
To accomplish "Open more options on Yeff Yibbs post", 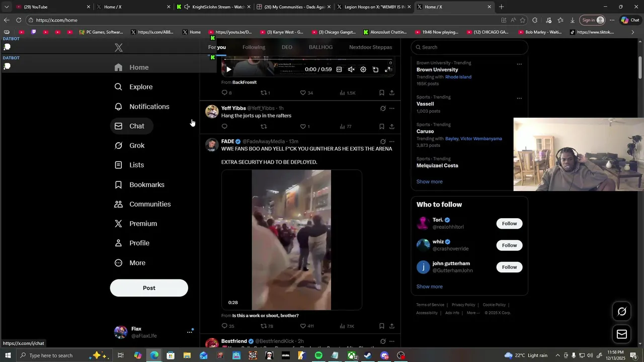I will point(392,108).
